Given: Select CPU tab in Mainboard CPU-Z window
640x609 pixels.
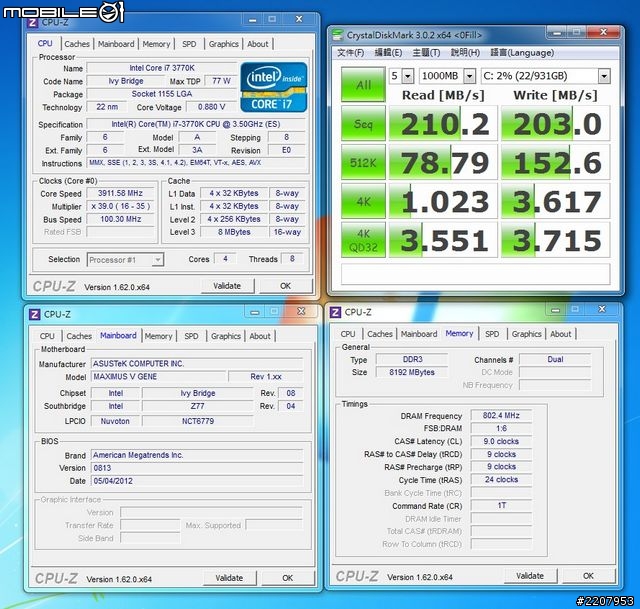Looking at the screenshot, I should (47, 336).
